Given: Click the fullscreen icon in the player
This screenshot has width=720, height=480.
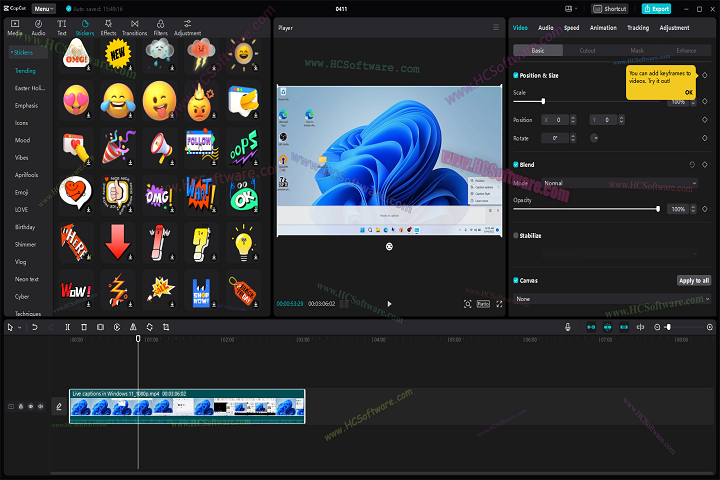Looking at the screenshot, I should pyautogui.click(x=500, y=303).
